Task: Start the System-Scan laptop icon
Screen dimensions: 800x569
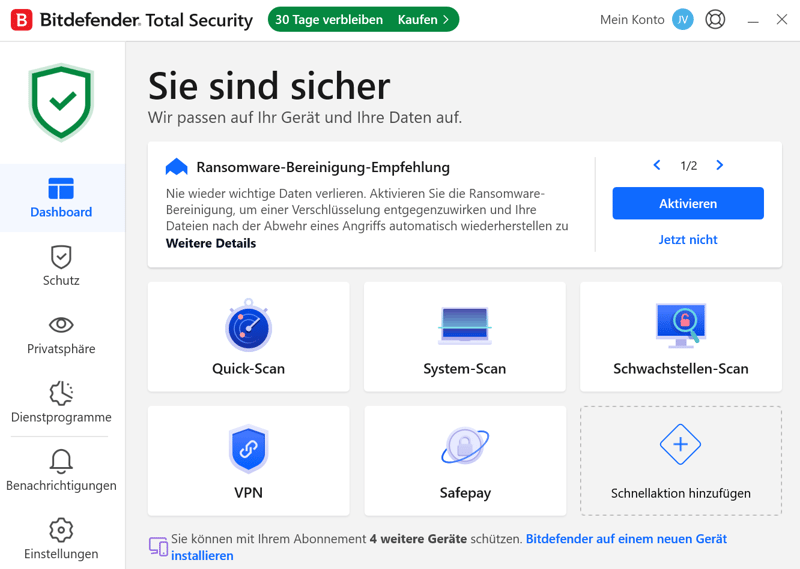Action: [464, 325]
